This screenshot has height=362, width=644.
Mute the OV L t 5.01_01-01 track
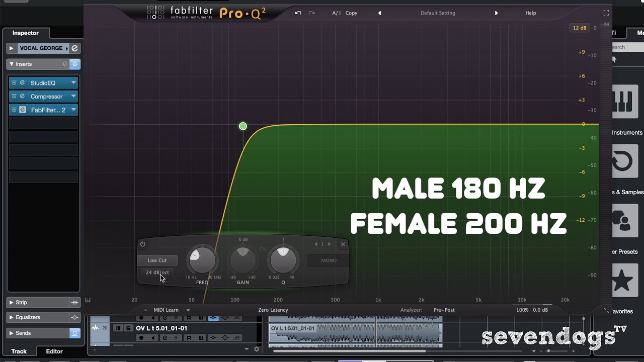pyautogui.click(x=118, y=328)
